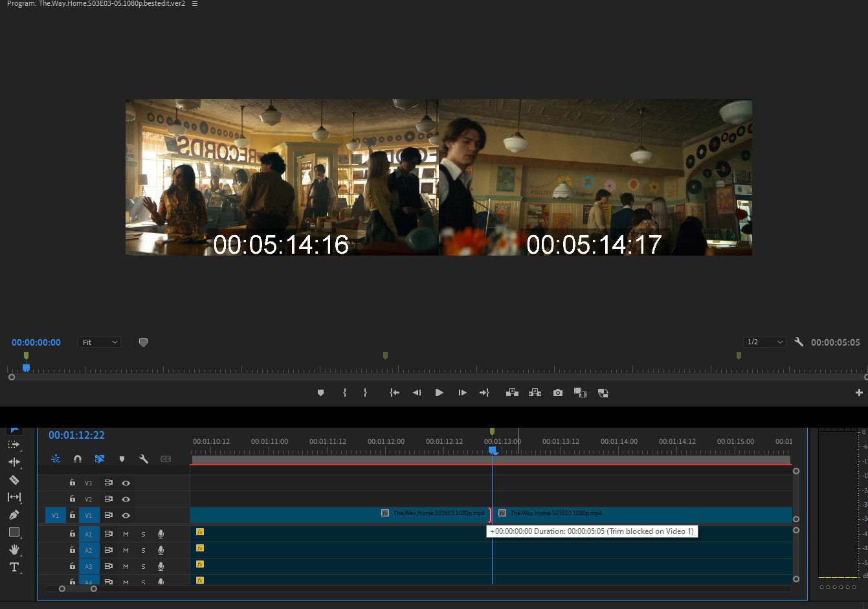Toggle Linked Selection in timeline
Screen dimensions: 868x609
(100, 459)
